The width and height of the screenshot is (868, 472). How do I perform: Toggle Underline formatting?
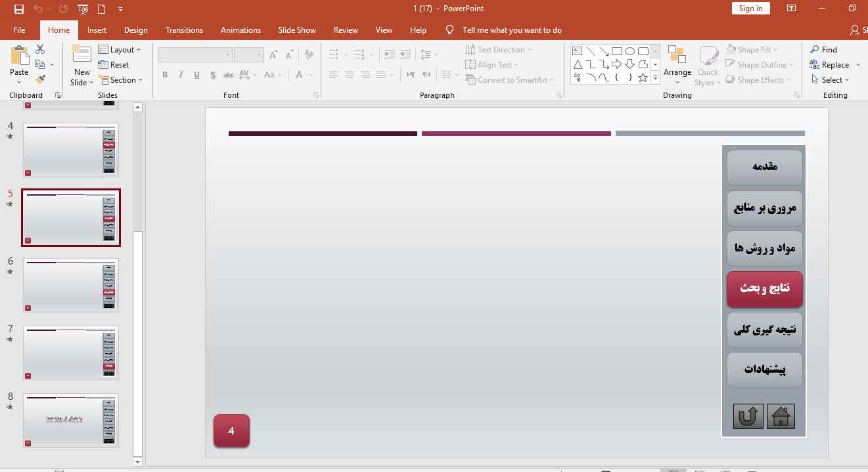[x=196, y=75]
